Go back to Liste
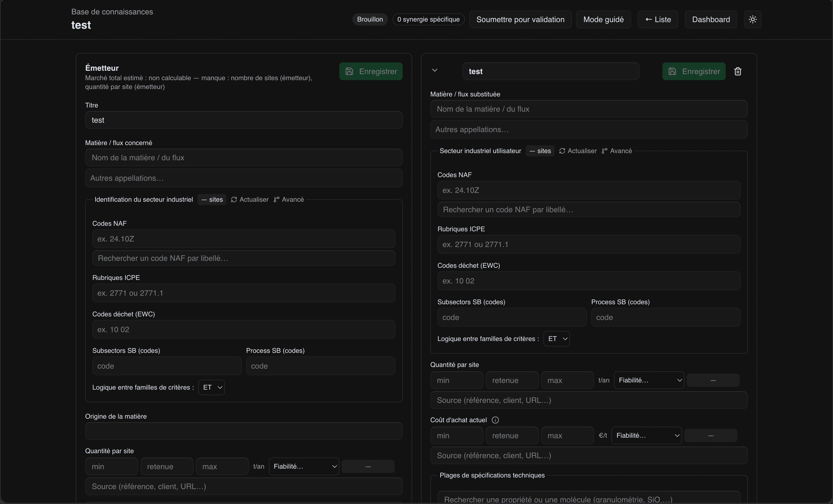Screen dimensions: 833x504 click(658, 19)
